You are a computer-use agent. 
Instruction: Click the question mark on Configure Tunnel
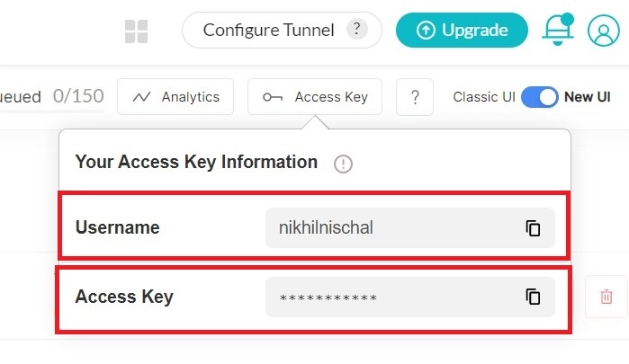click(x=357, y=30)
